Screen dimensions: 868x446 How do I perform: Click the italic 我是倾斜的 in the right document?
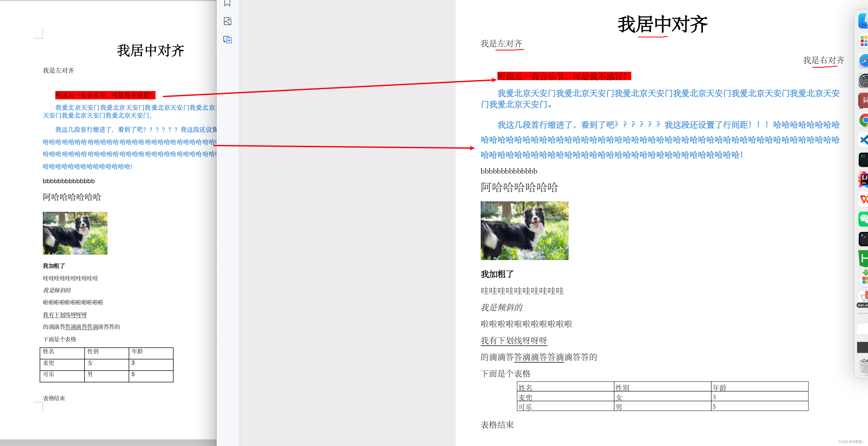(501, 307)
